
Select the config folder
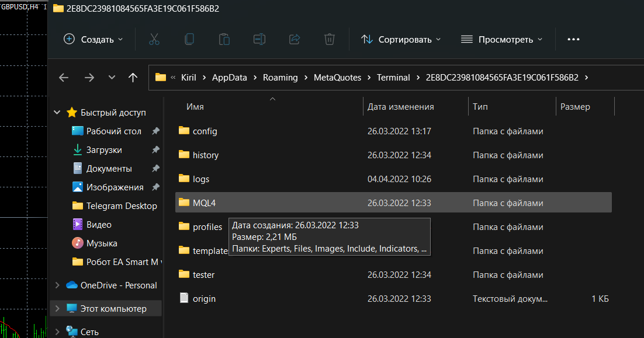[393, 131]
